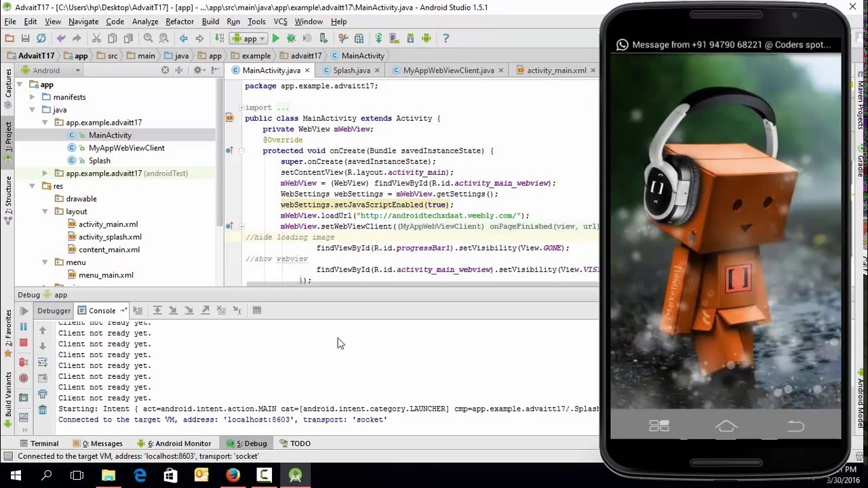The height and width of the screenshot is (488, 868).
Task: Toggle the 7: Structure side tool window
Action: [x=8, y=201]
